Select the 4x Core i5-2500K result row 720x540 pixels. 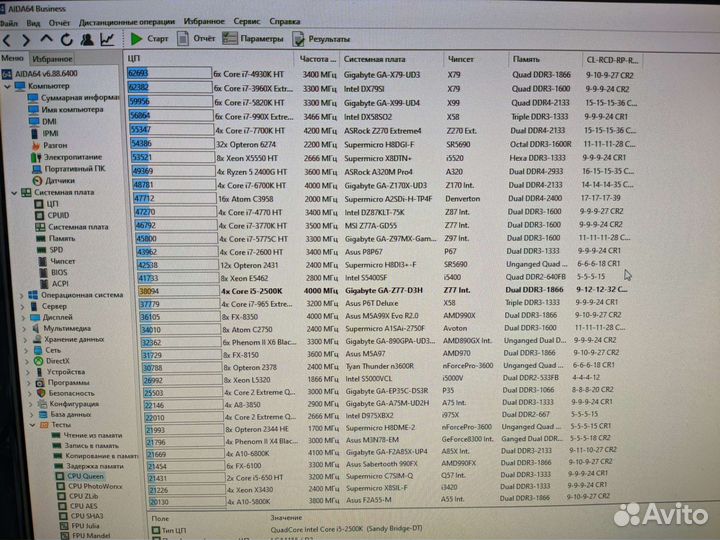(383, 291)
